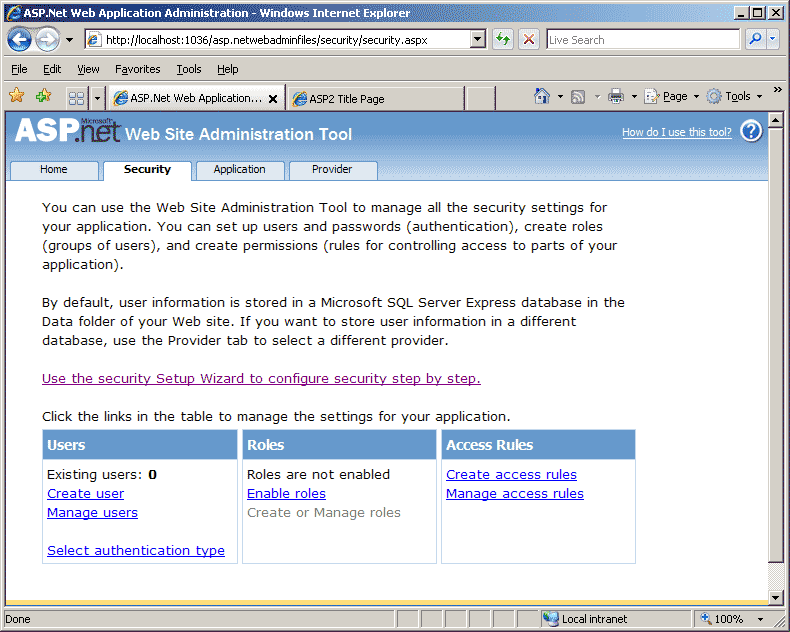This screenshot has width=790, height=632.
Task: Open the Tools menu in menu bar
Action: click(x=189, y=69)
